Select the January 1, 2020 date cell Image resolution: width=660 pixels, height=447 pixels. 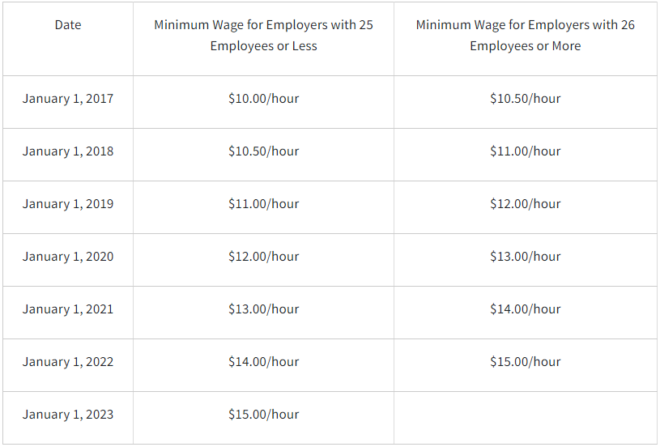[x=68, y=257]
